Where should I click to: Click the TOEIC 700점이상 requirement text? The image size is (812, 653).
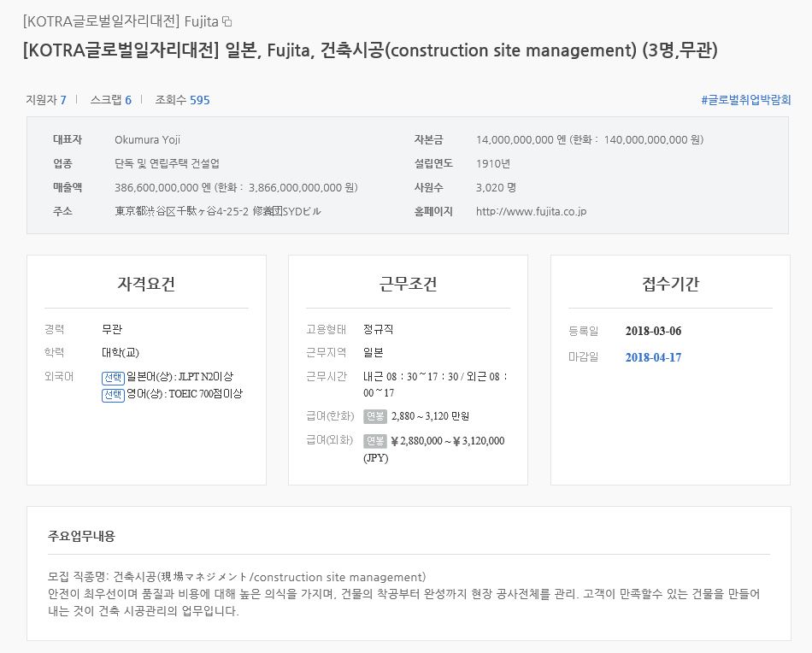point(206,393)
